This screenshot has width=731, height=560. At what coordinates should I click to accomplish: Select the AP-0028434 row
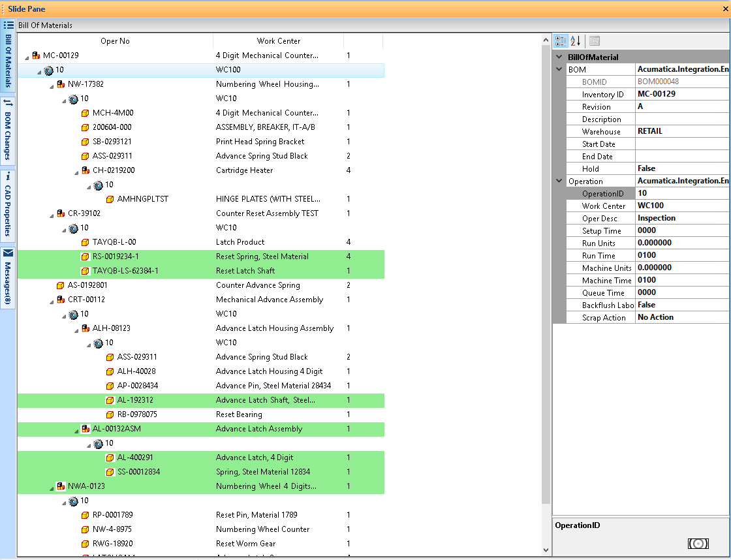(x=201, y=386)
